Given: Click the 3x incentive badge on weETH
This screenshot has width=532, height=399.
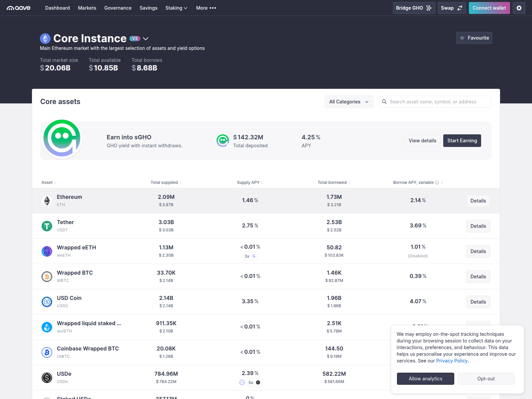Looking at the screenshot, I should (x=250, y=256).
